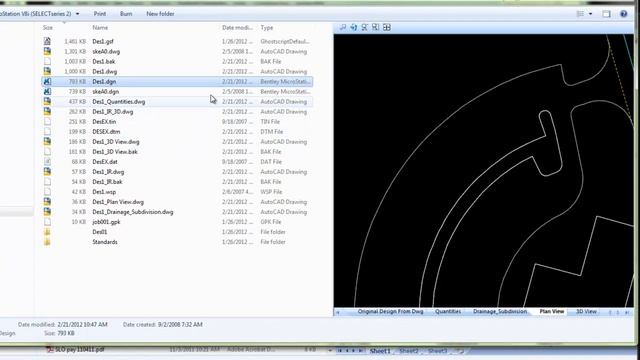This screenshot has width=640, height=360.
Task: Click the Print button
Action: [100, 14]
